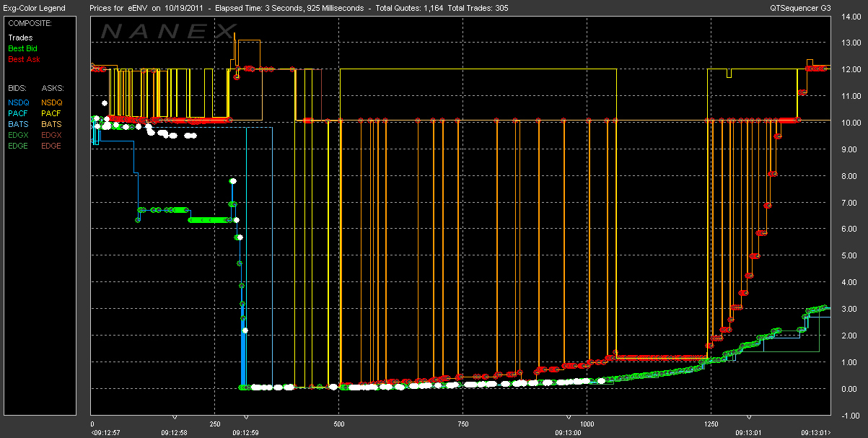
Task: Click PACF in the BIDS column
Action: point(18,113)
